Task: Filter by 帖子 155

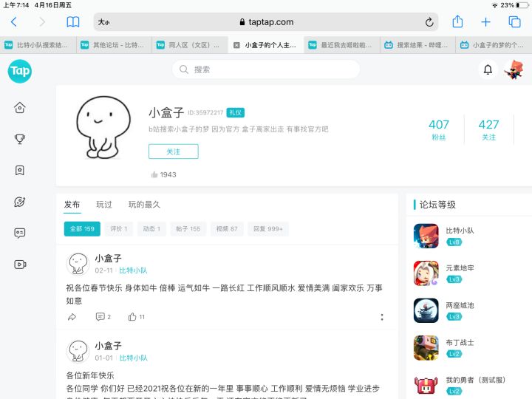Action: point(188,229)
